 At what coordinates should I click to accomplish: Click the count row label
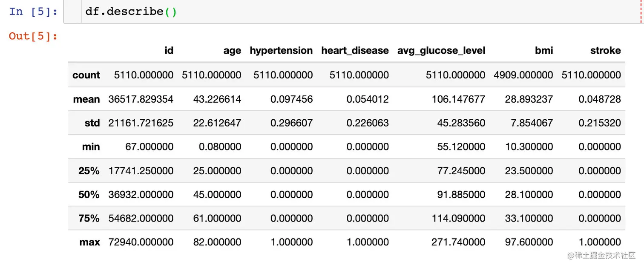(x=86, y=75)
